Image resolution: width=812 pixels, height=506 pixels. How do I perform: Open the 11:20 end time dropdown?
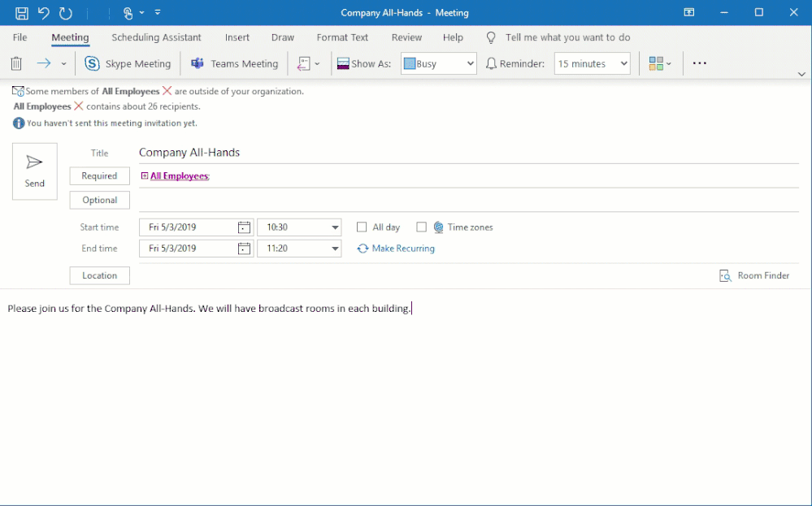pyautogui.click(x=335, y=249)
